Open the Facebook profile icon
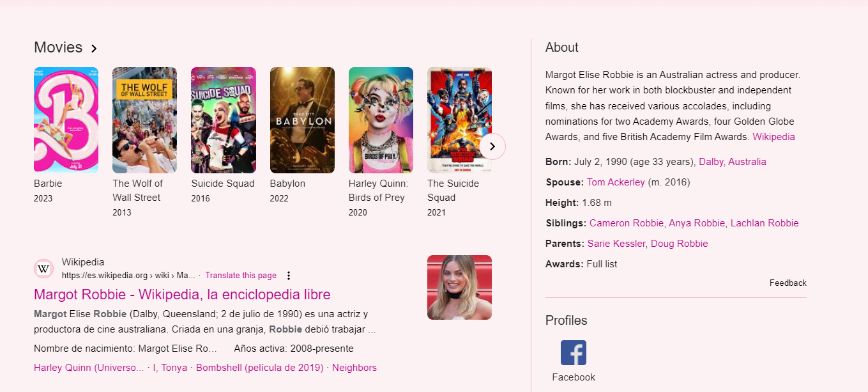868x392 pixels. pos(573,353)
